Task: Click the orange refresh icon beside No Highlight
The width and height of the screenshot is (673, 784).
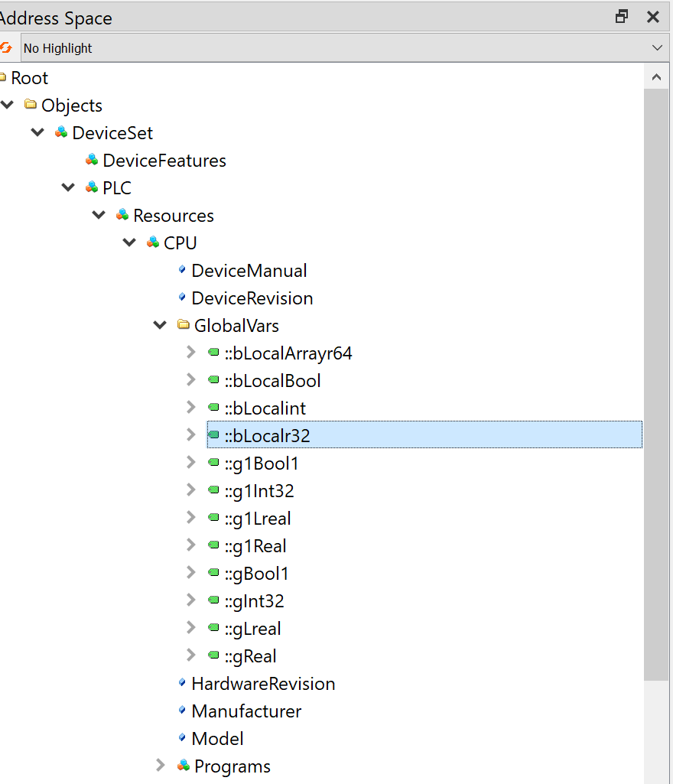Action: coord(5,48)
